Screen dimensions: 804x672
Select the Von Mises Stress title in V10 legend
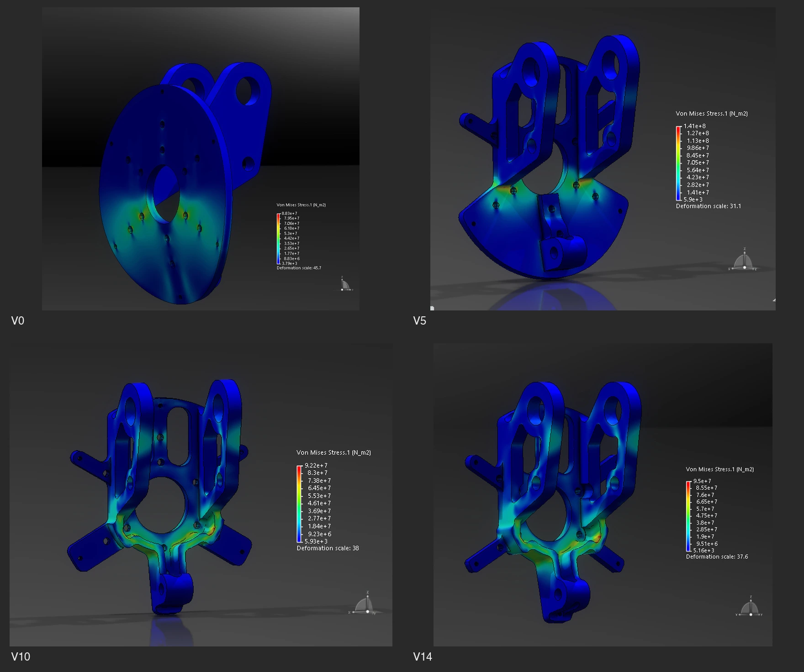333,452
